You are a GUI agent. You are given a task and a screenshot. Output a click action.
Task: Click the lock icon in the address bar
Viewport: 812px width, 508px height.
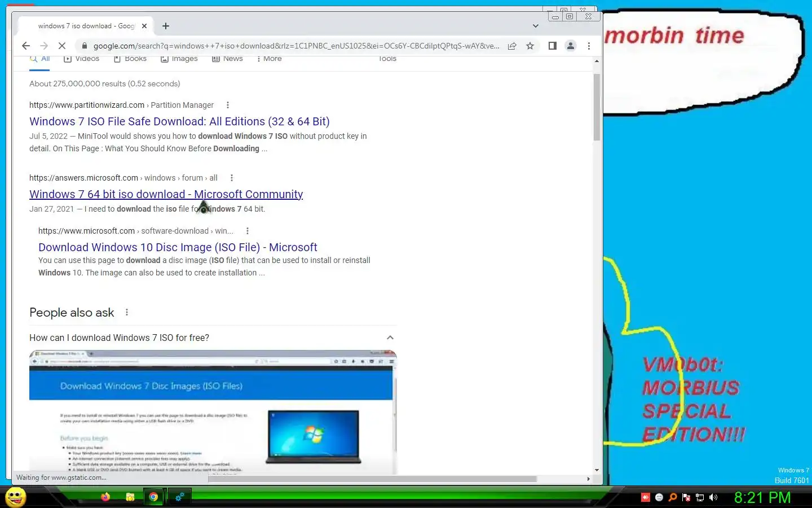(84, 46)
